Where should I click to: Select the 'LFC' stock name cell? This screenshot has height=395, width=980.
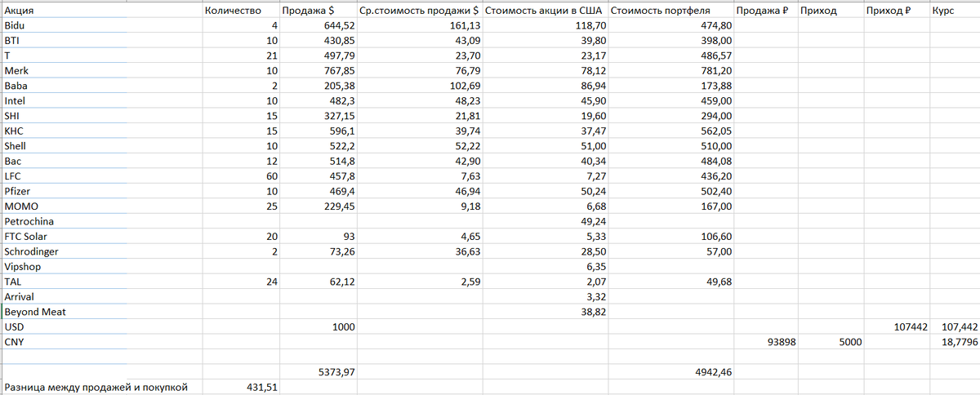[x=101, y=175]
